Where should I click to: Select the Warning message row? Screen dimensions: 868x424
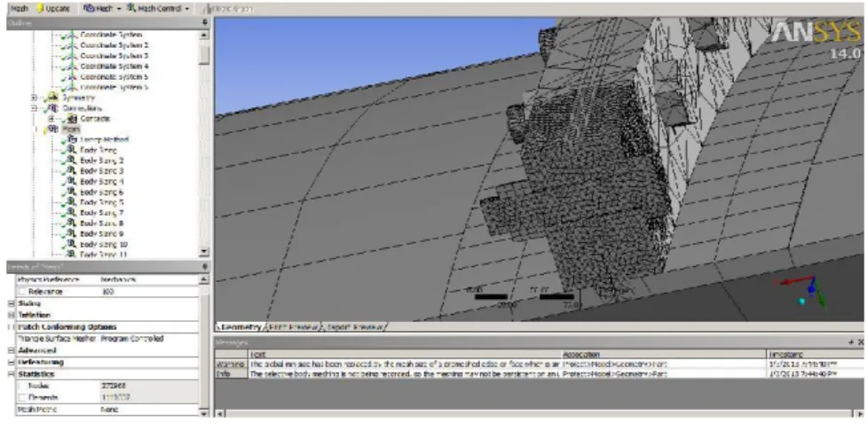(x=540, y=365)
